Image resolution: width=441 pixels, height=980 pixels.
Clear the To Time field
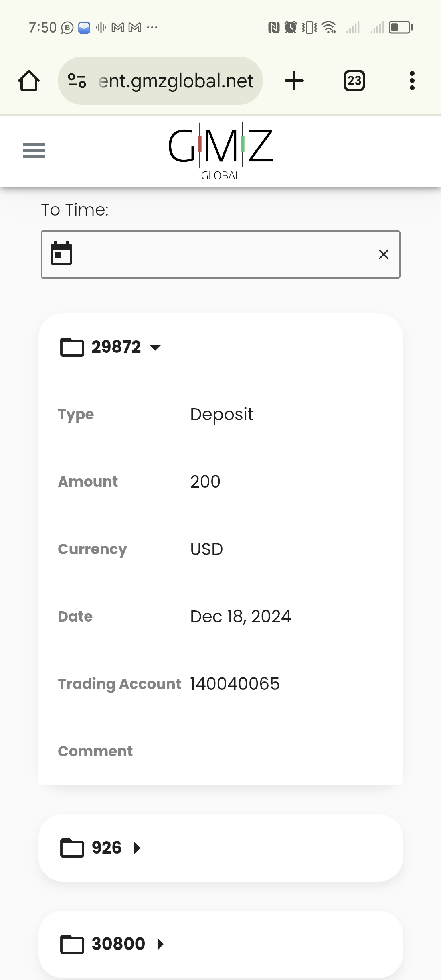(383, 254)
